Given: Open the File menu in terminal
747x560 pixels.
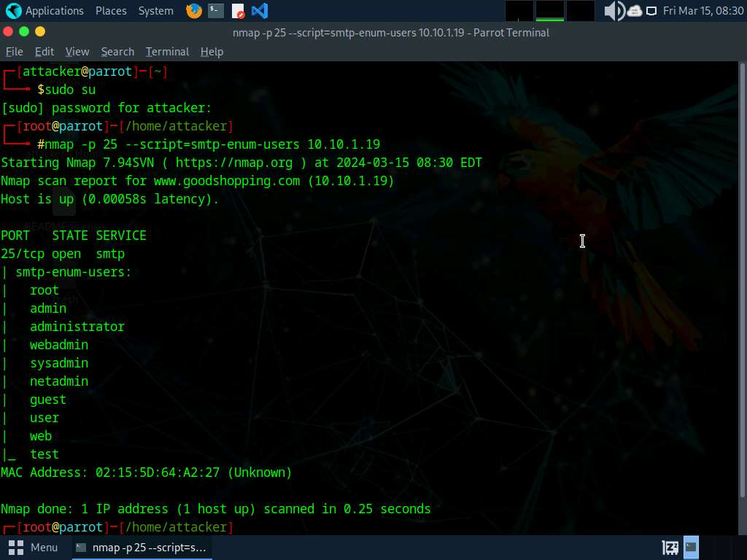Looking at the screenshot, I should pos(15,52).
